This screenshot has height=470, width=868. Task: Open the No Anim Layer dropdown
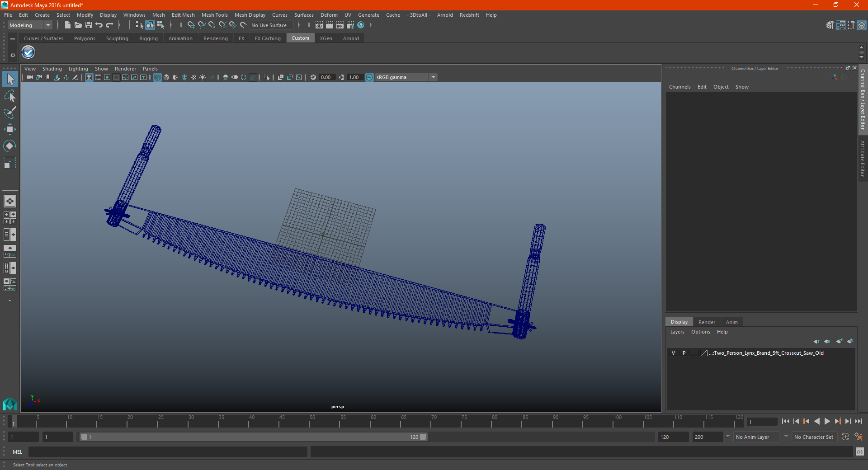pos(756,437)
